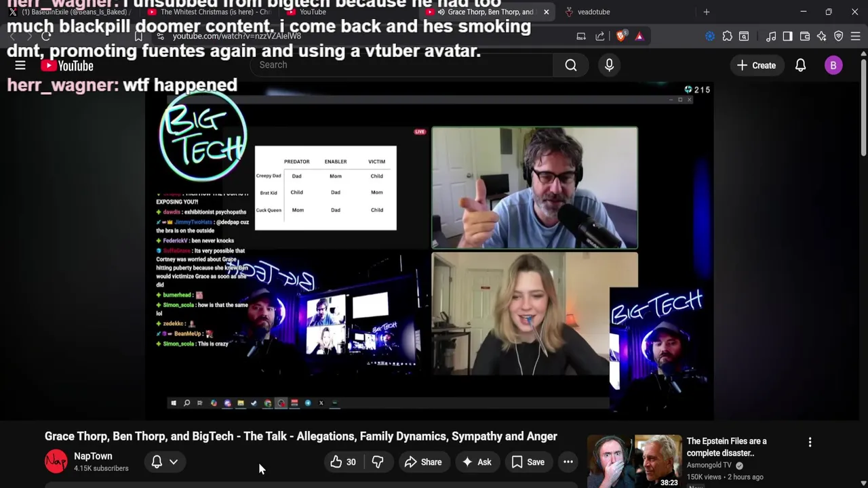The height and width of the screenshot is (488, 868).
Task: Click the blue circular extension icon
Action: click(x=710, y=36)
